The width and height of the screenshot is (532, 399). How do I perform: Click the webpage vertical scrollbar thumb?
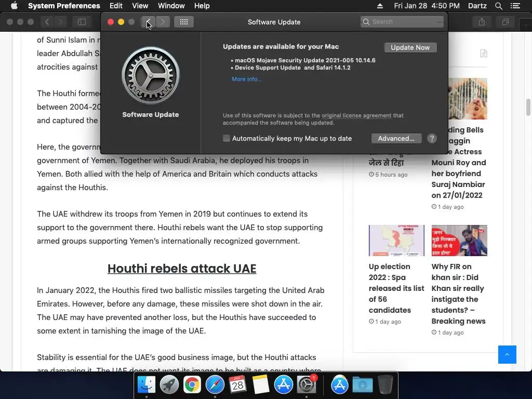[x=528, y=108]
